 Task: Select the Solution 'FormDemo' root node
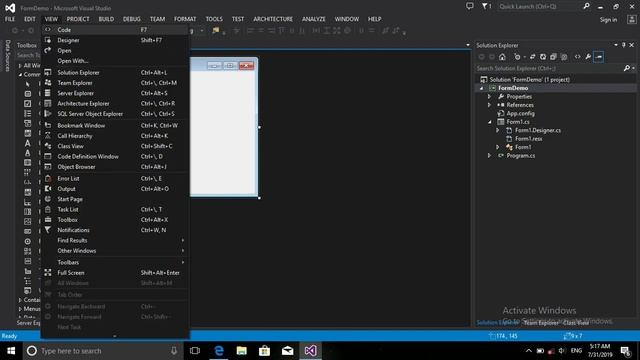[x=529, y=80]
